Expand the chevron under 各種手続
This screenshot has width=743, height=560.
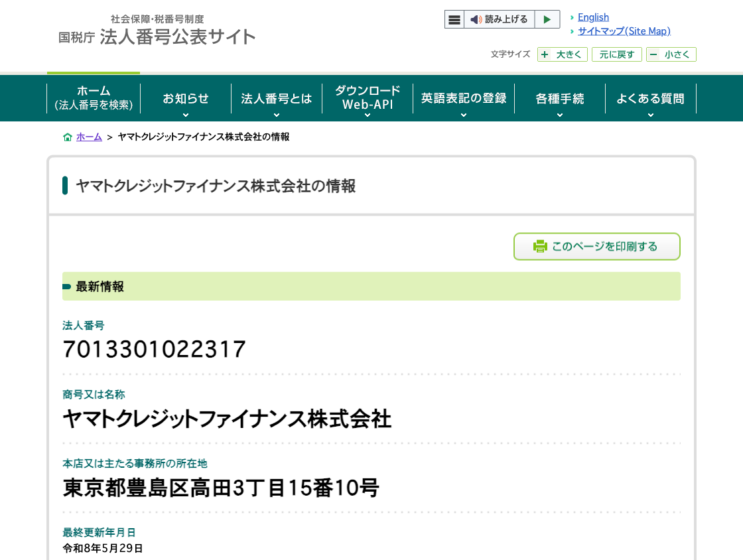tap(560, 115)
